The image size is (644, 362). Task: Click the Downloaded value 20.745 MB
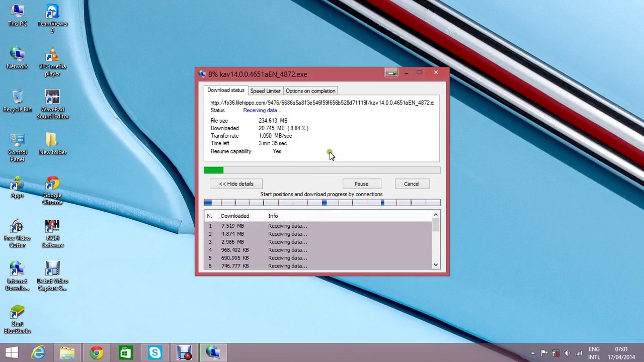coord(272,128)
